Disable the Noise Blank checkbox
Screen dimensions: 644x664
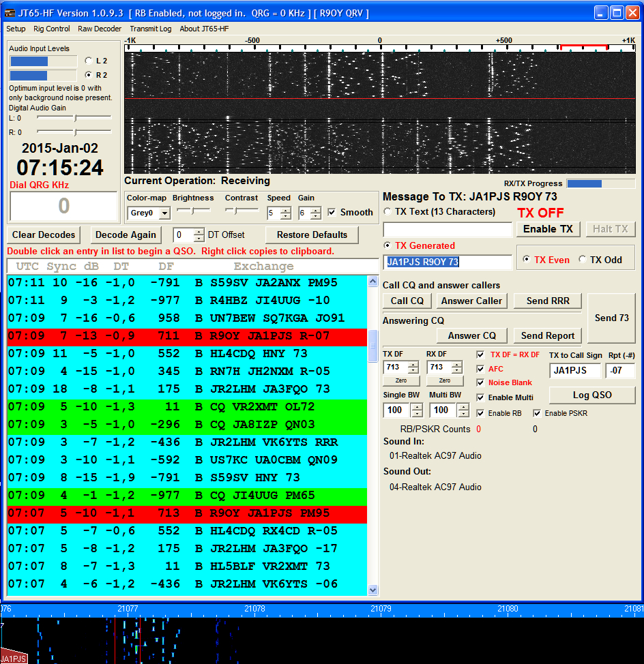click(x=481, y=383)
